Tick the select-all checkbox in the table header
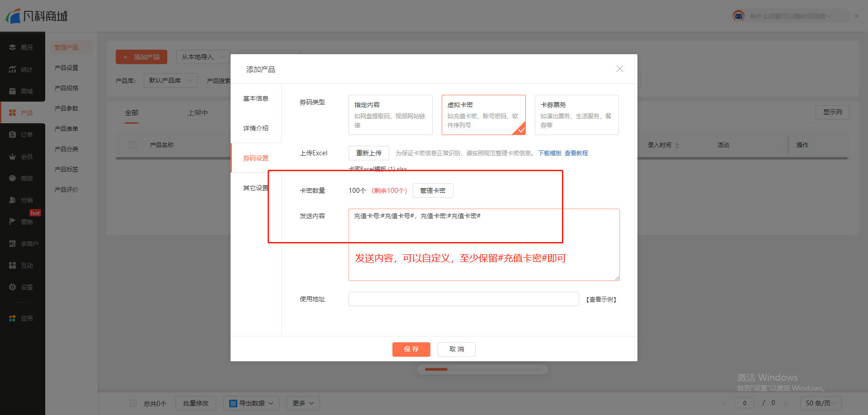This screenshot has height=415, width=868. 133,145
